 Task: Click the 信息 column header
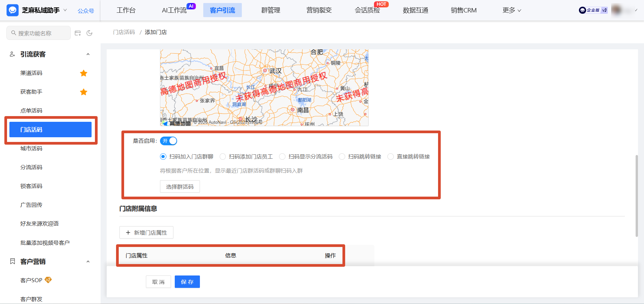pos(230,256)
